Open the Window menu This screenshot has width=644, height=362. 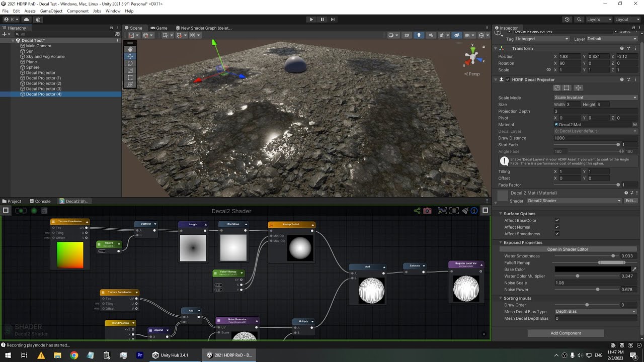(113, 11)
